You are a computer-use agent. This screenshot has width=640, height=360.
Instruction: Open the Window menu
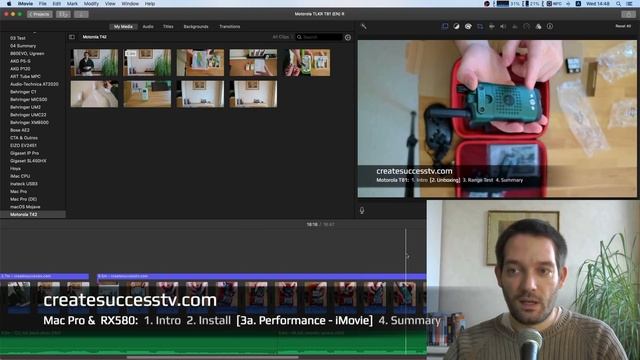point(130,4)
